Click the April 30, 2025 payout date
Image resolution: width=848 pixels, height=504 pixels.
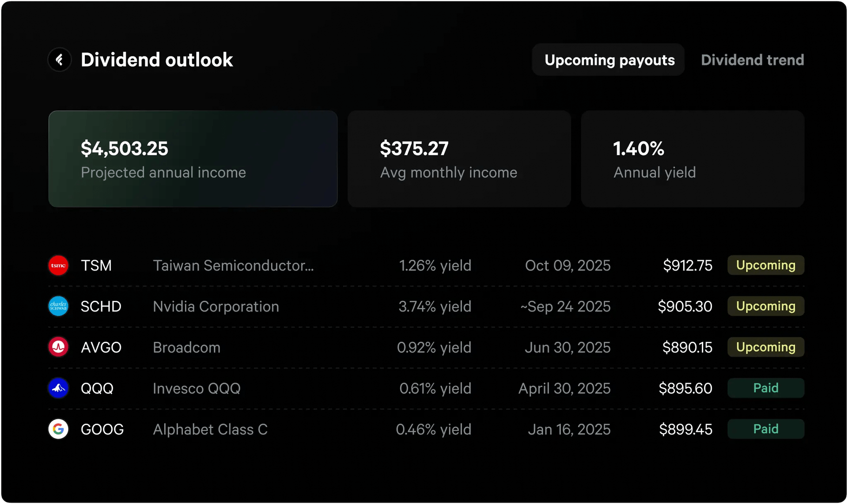564,388
